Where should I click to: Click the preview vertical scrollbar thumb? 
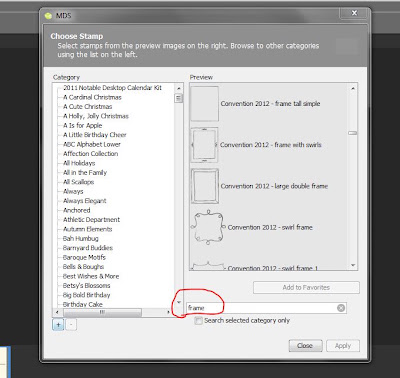click(x=353, y=133)
